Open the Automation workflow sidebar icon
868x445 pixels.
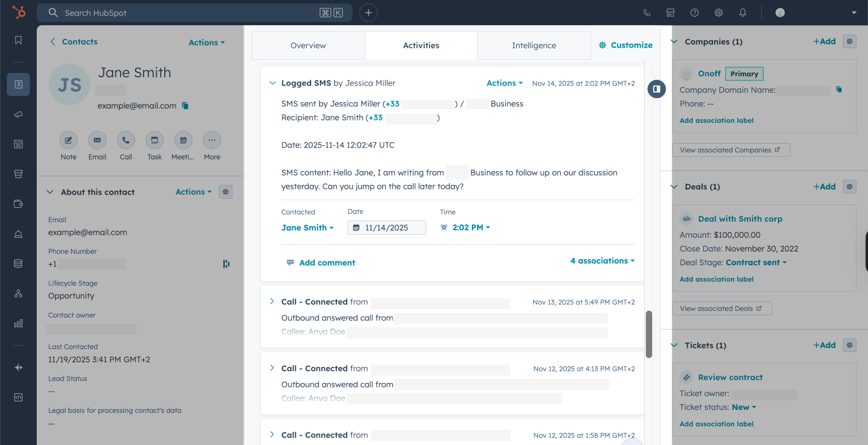18,293
